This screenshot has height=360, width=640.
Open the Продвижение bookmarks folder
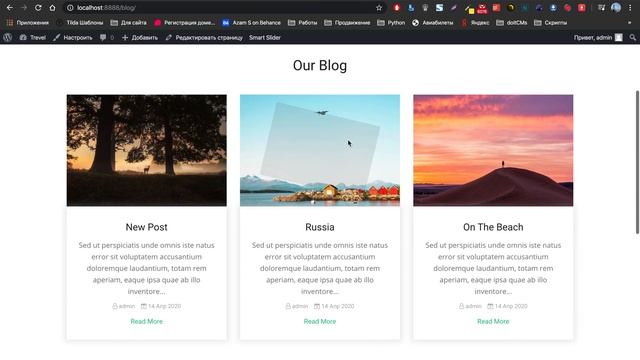pos(347,22)
